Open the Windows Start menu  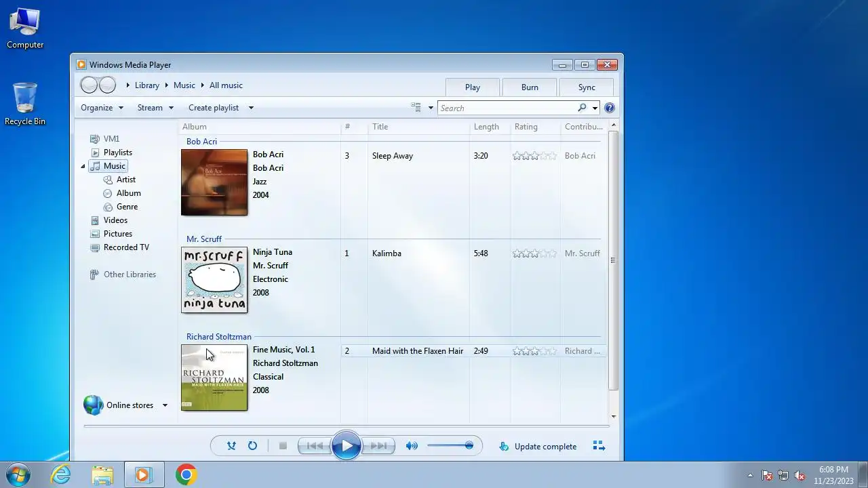18,474
